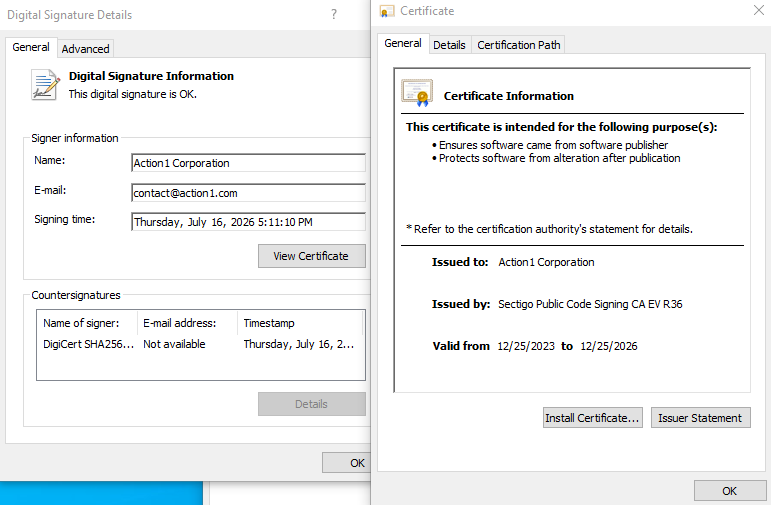Click the digital signature document icon

coord(45,85)
